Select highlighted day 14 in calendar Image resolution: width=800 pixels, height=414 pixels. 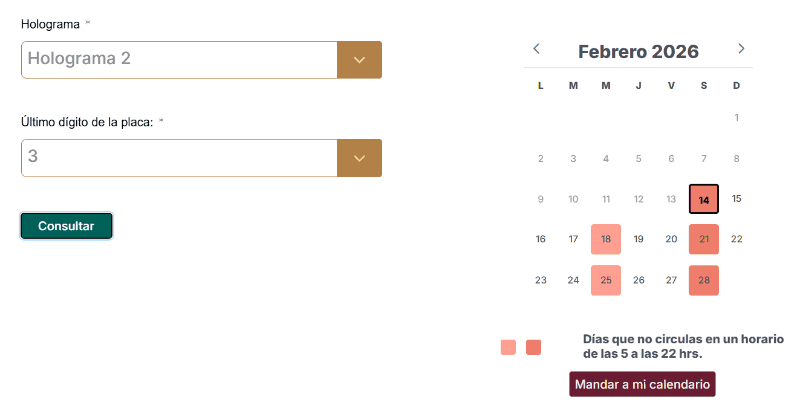[x=704, y=199]
